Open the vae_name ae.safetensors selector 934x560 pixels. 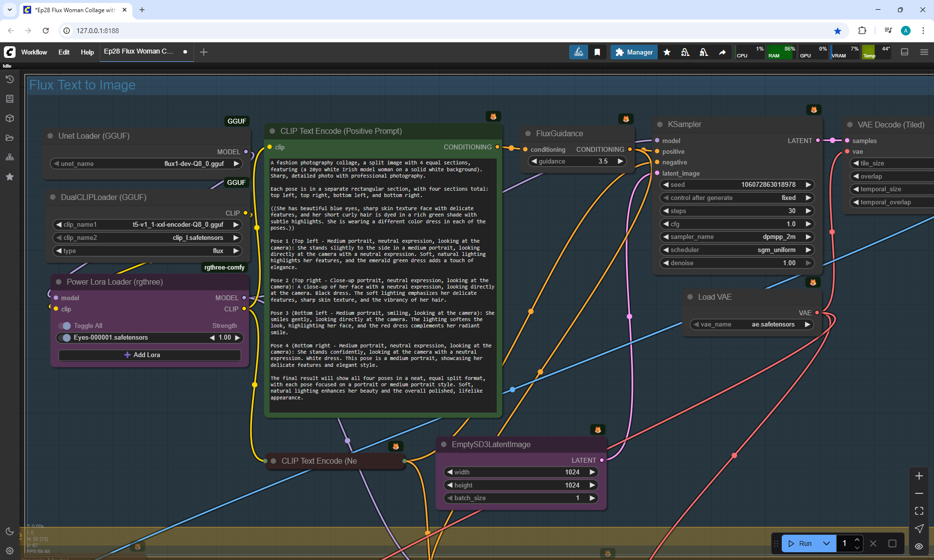[752, 325]
